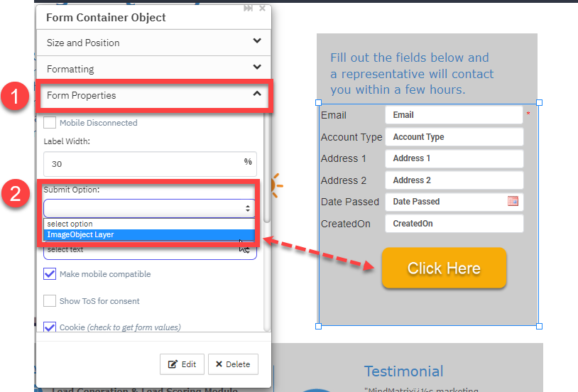
Task: Pick the 'select option' list entry
Action: [149, 224]
